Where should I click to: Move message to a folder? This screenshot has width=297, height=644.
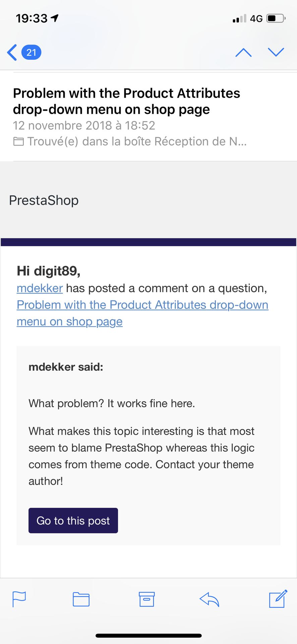click(81, 599)
